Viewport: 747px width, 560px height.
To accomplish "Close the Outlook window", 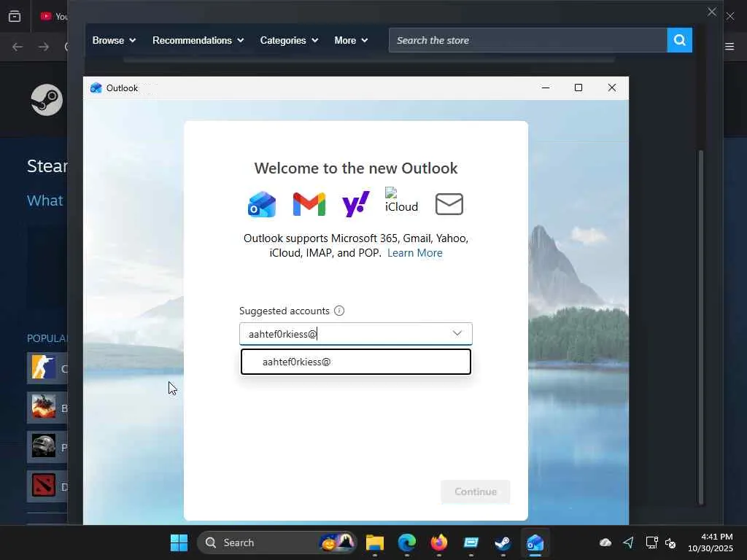I will [612, 87].
